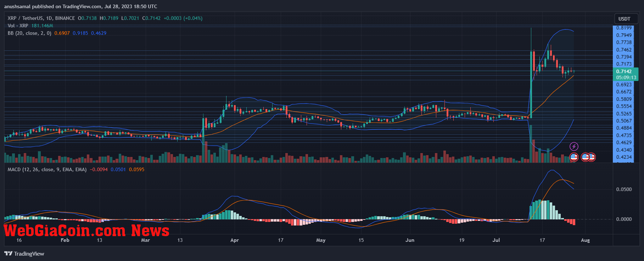This screenshot has height=261, width=644.
Task: Click the purple lightning bolt event icon
Action: (574, 146)
